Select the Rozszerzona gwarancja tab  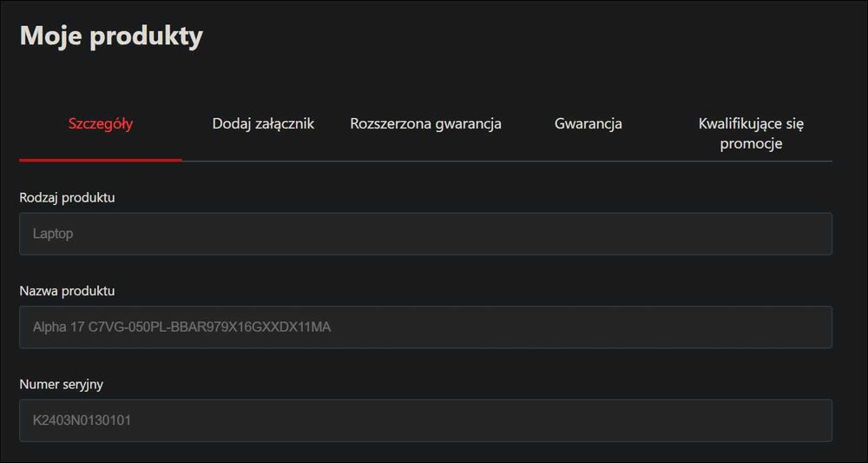coord(425,123)
